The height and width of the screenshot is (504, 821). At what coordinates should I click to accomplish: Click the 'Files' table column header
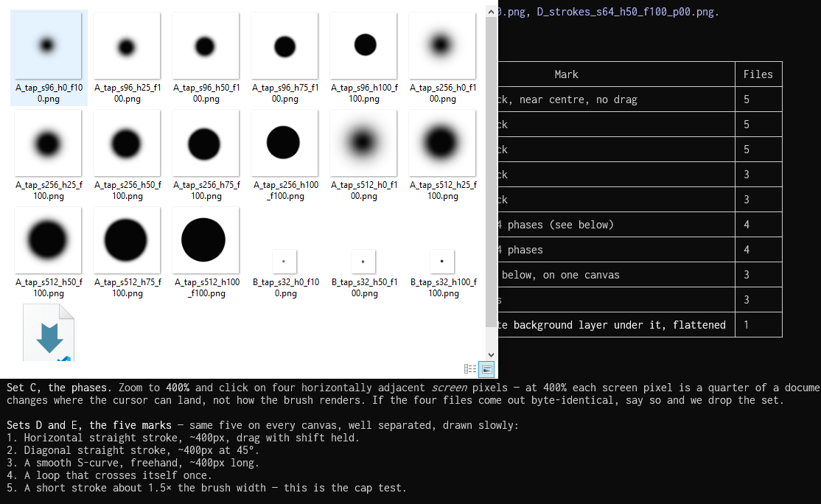pos(758,74)
